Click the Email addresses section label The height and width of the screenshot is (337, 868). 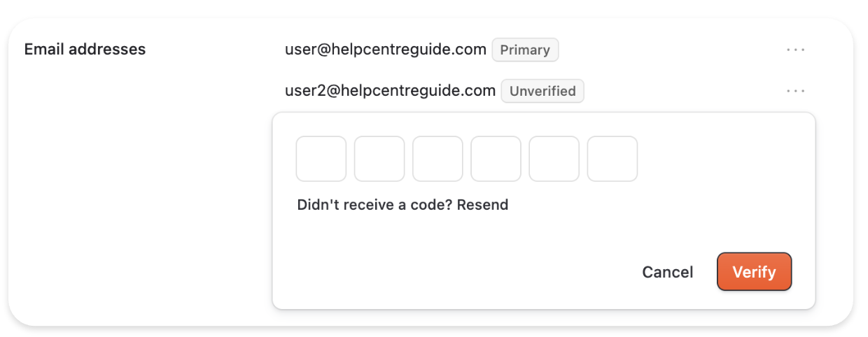(85, 50)
